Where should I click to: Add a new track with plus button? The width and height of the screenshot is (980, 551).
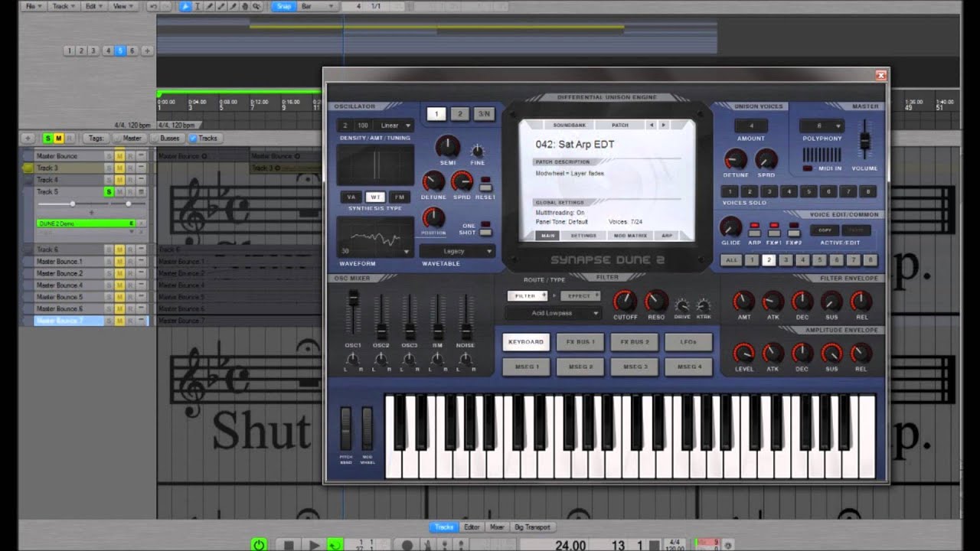tap(28, 139)
